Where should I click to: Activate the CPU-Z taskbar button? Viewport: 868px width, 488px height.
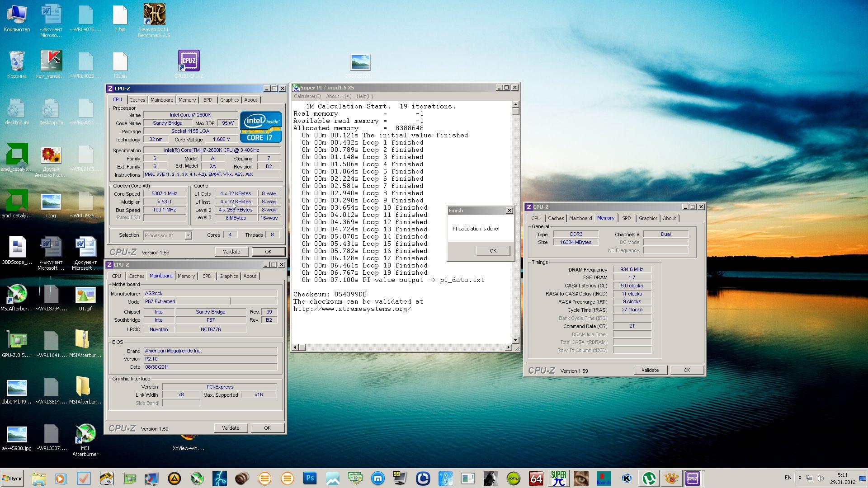693,479
